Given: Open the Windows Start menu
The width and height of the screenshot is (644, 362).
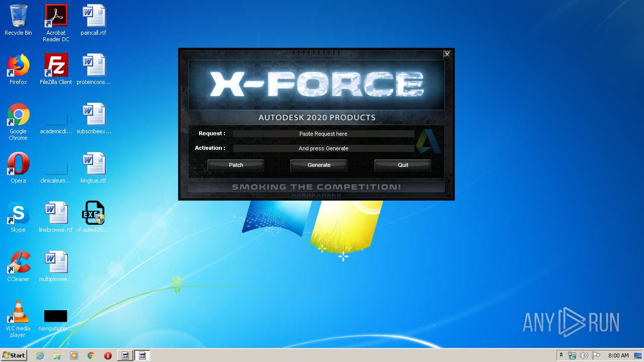Looking at the screenshot, I should [14, 355].
